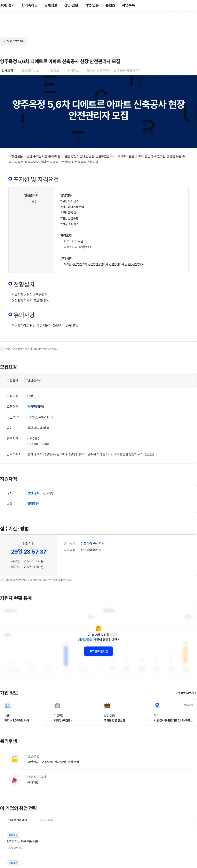Click the 산업(업종) briefcase icon
Image resolution: width=197 pixels, height=868 pixels.
pyautogui.click(x=107, y=705)
